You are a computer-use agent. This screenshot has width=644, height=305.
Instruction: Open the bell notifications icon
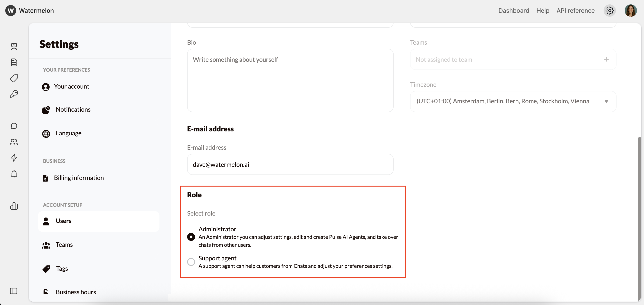(x=14, y=174)
